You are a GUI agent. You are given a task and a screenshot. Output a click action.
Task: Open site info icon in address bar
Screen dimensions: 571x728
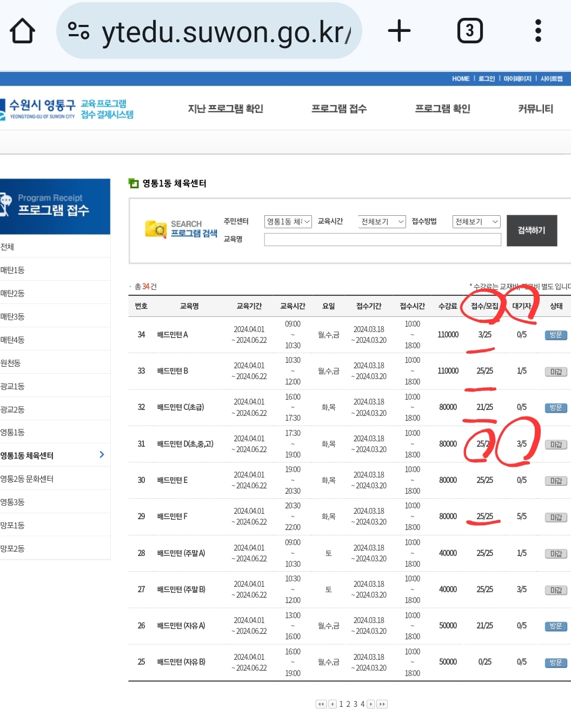tap(79, 31)
